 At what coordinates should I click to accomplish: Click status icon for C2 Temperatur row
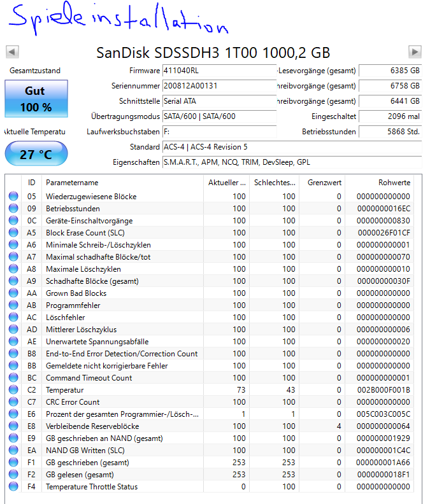tap(13, 389)
